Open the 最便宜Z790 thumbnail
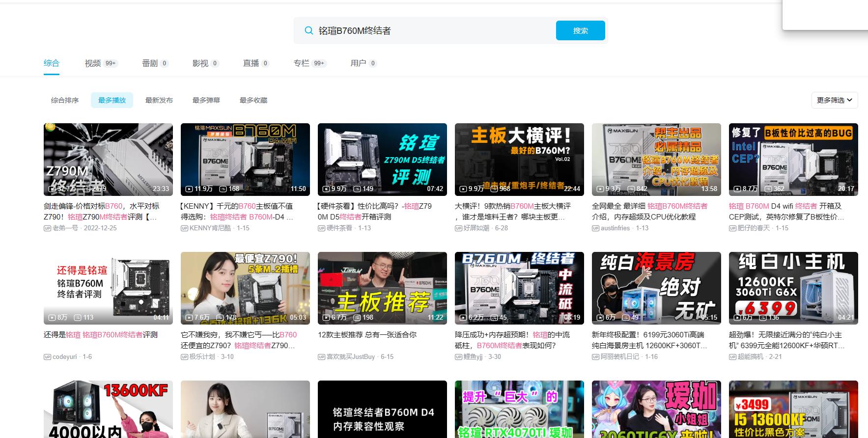This screenshot has width=868, height=438. click(245, 288)
